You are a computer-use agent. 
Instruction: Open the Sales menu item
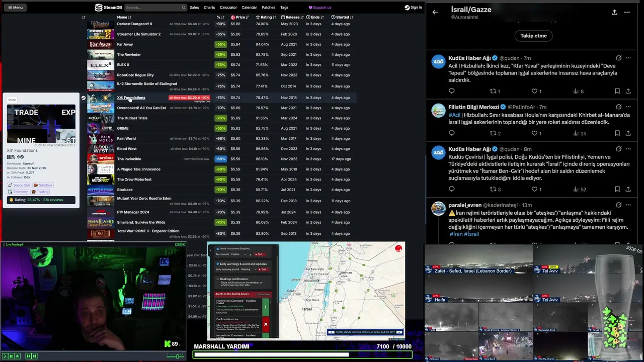point(194,8)
